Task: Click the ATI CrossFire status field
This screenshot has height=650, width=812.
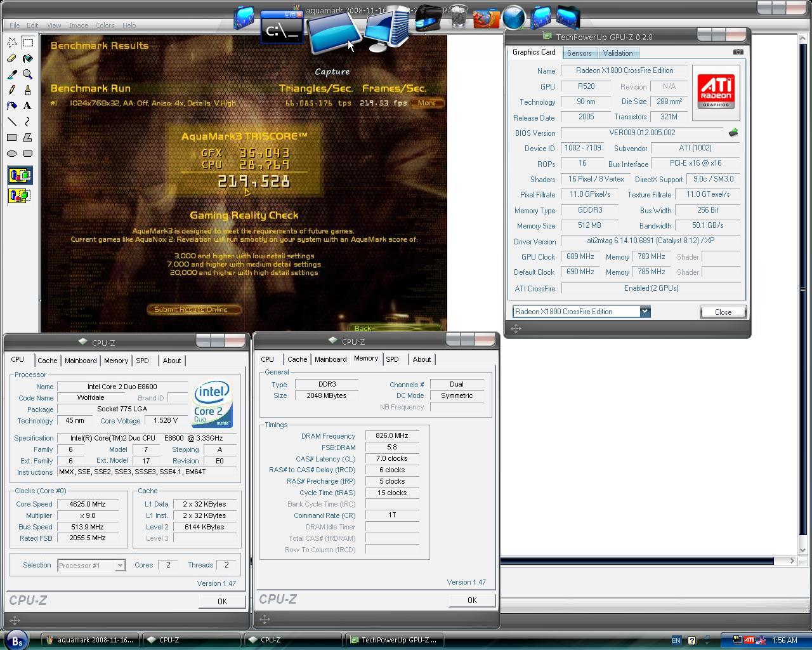Action: 651,288
